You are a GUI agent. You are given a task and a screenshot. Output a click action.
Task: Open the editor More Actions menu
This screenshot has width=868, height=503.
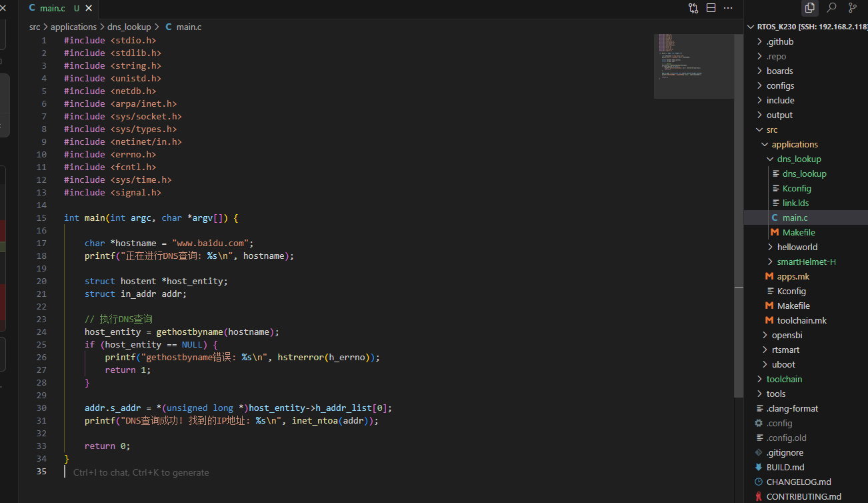click(728, 8)
